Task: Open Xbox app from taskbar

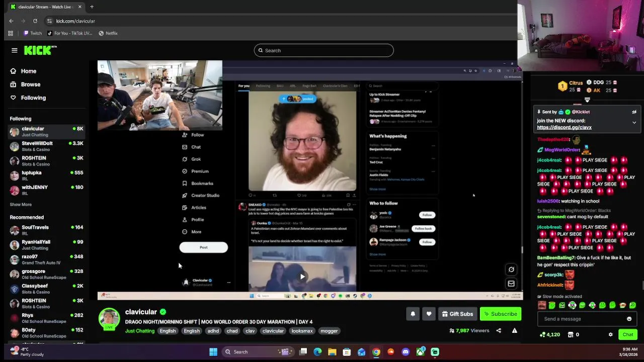Action: click(420, 352)
